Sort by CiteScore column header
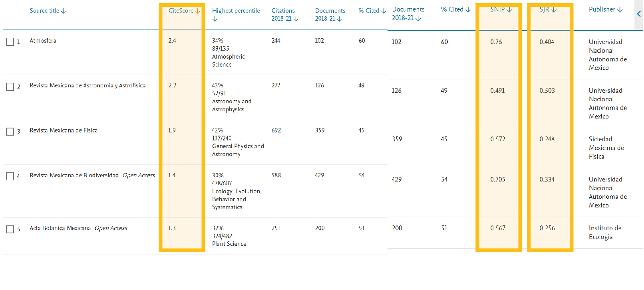The width and height of the screenshot is (644, 290). pos(184,11)
